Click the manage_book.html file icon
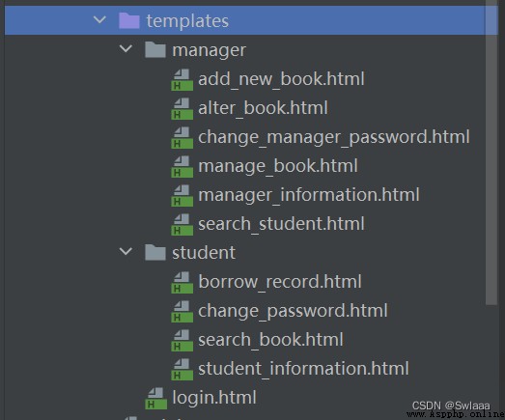505x420 pixels. (x=182, y=167)
